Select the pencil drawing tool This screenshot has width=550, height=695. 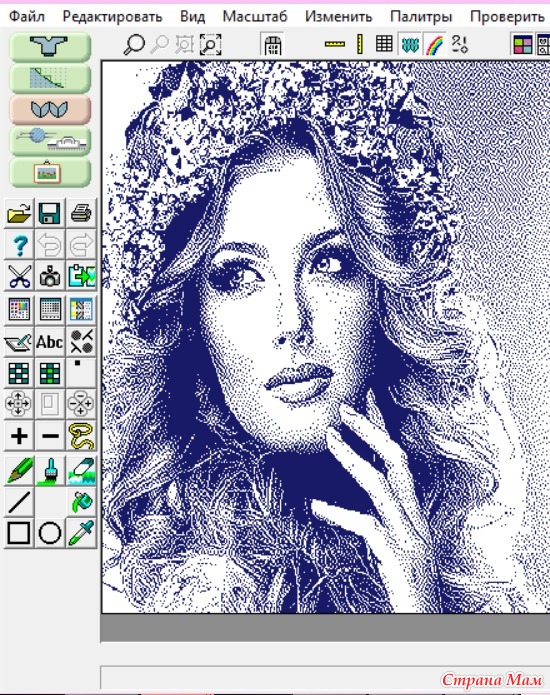click(19, 469)
